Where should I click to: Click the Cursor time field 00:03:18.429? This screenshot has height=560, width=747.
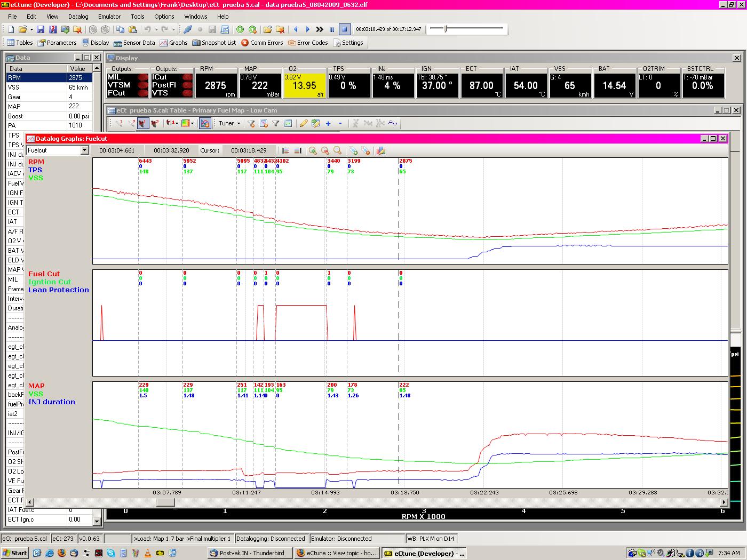pyautogui.click(x=249, y=150)
